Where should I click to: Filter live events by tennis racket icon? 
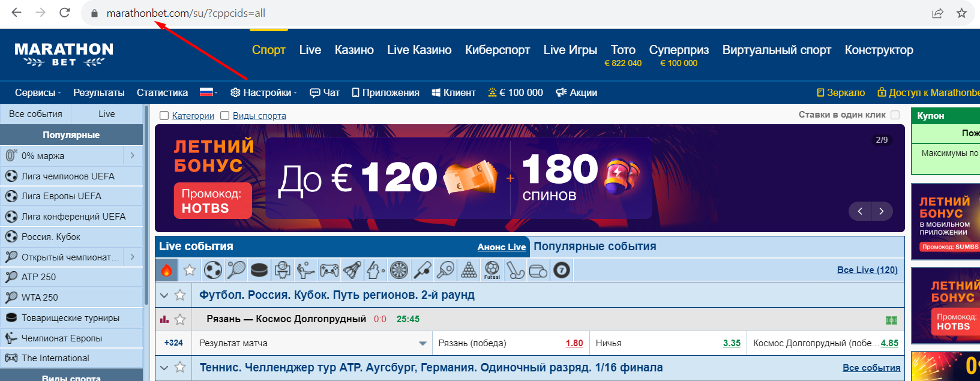[x=236, y=270]
